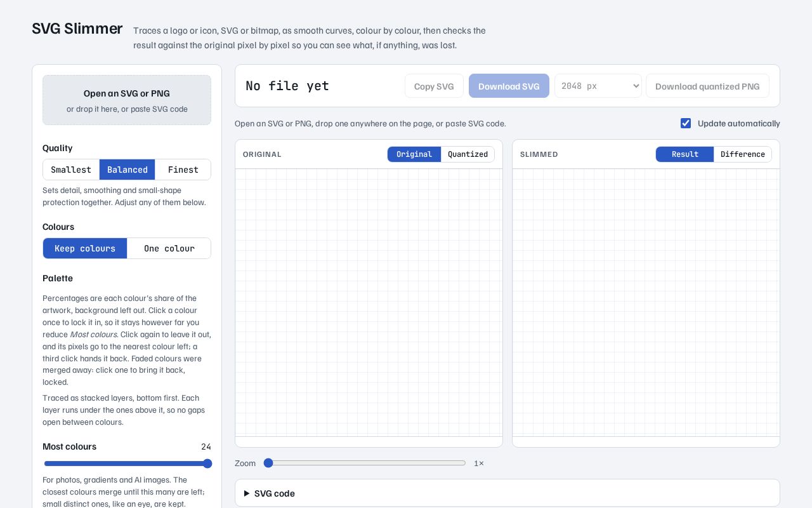This screenshot has width=812, height=508.
Task: Show the Original tab in the original panel
Action: 414,154
